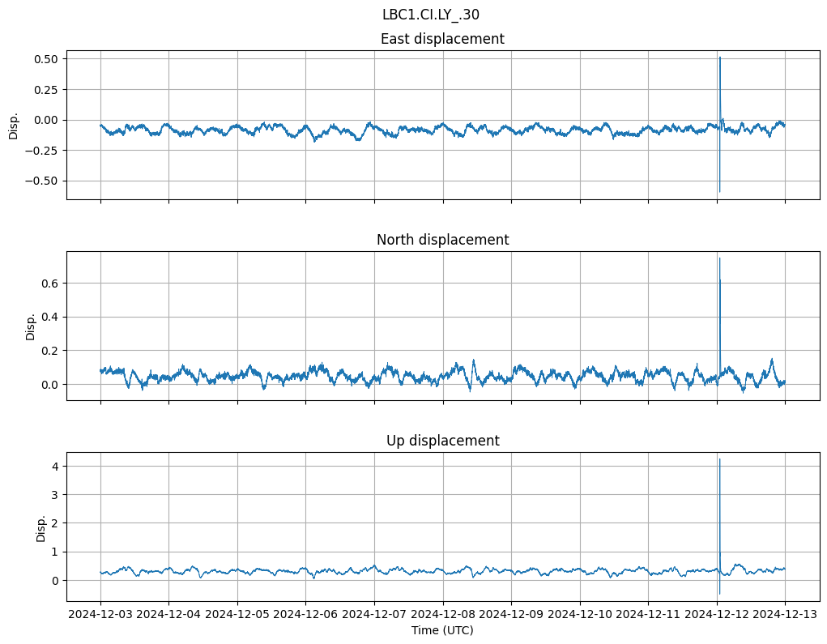This screenshot has height=644, width=827.
Task: Click the spike peak in the Up plot
Action: point(719,459)
